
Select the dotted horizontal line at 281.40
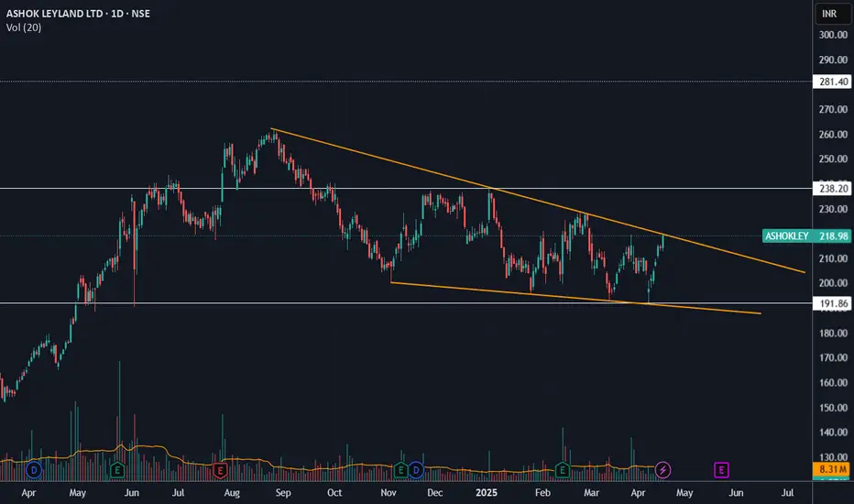(x=406, y=82)
